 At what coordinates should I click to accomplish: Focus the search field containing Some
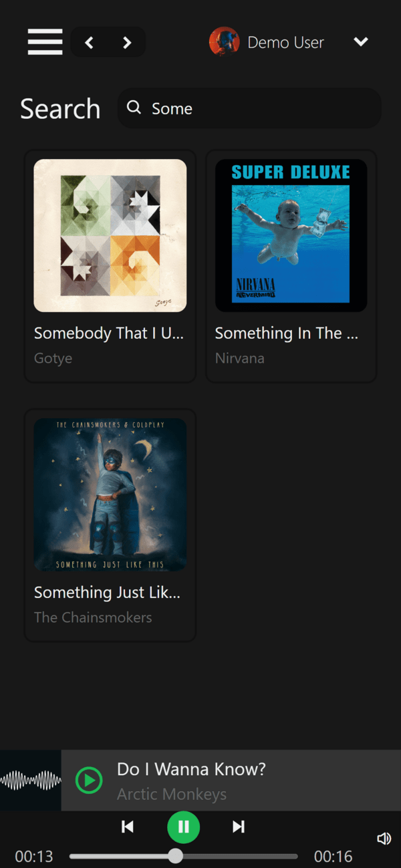pos(249,108)
